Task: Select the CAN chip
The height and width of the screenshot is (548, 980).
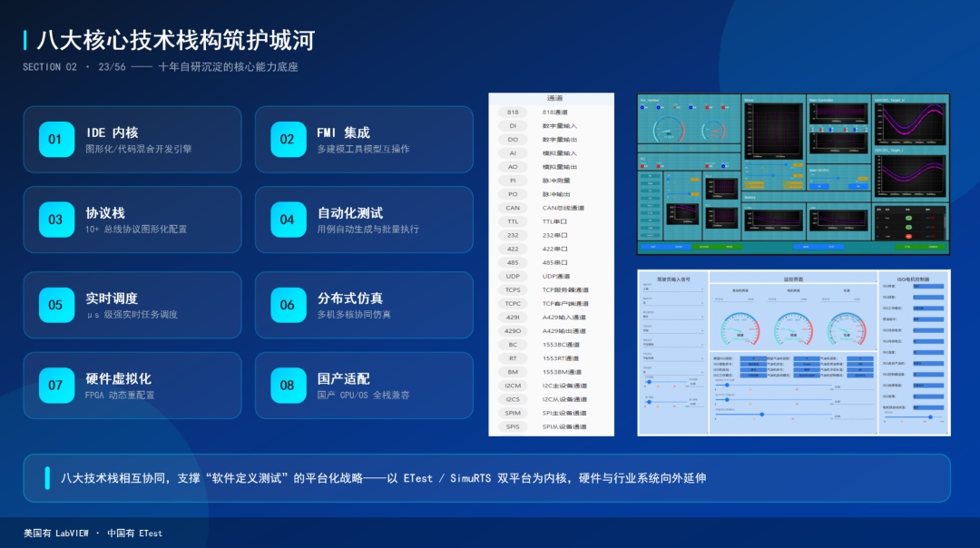Action: click(513, 208)
